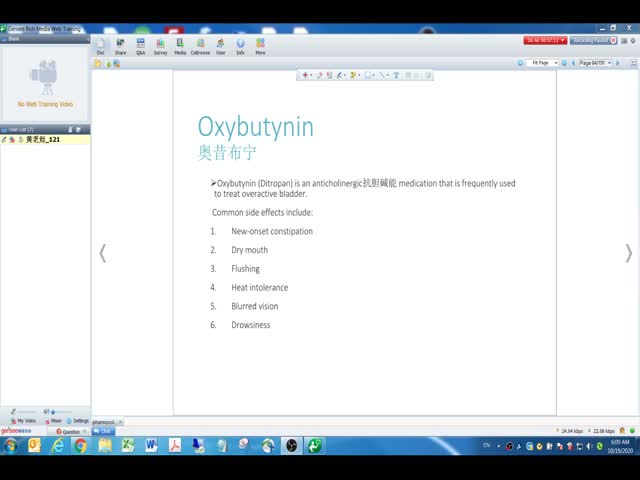
Task: Open the User tool
Action: tap(220, 46)
